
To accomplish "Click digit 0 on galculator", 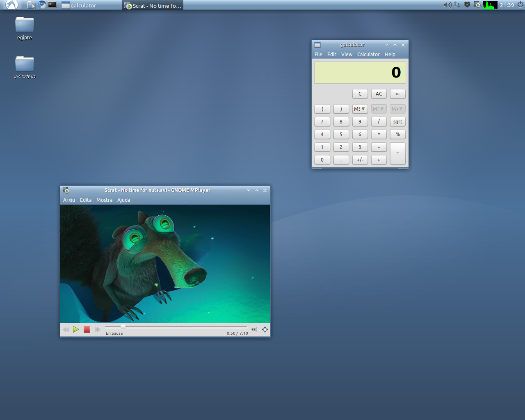I will (x=322, y=160).
